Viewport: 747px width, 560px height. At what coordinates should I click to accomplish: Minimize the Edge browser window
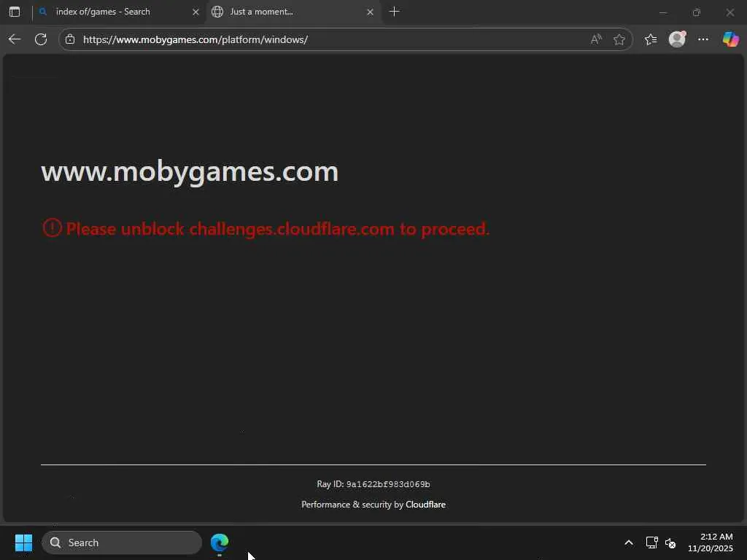pyautogui.click(x=662, y=12)
